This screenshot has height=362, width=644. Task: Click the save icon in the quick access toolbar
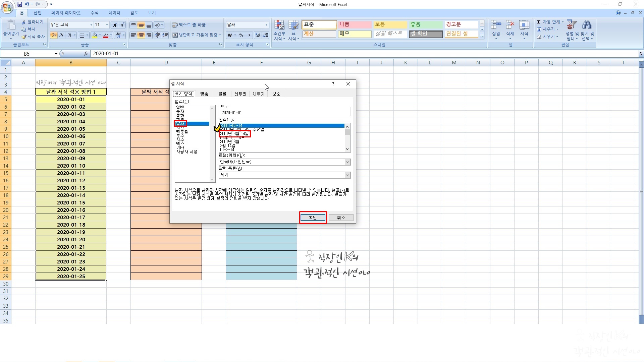(x=20, y=4)
